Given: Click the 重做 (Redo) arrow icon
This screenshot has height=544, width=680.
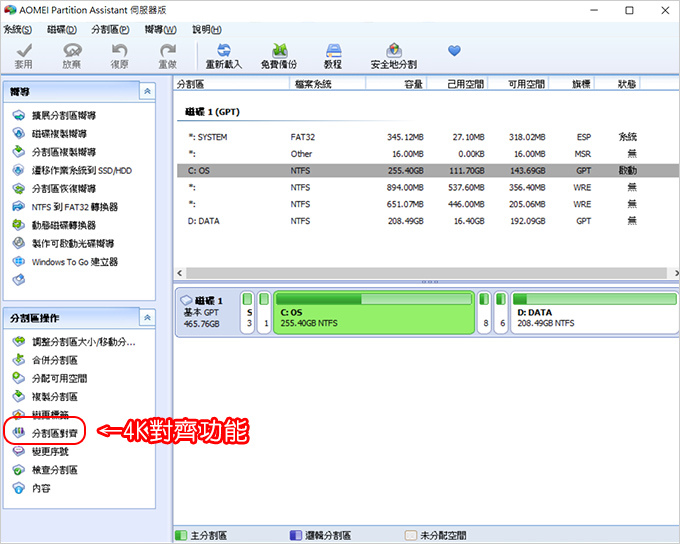Looking at the screenshot, I should (167, 51).
